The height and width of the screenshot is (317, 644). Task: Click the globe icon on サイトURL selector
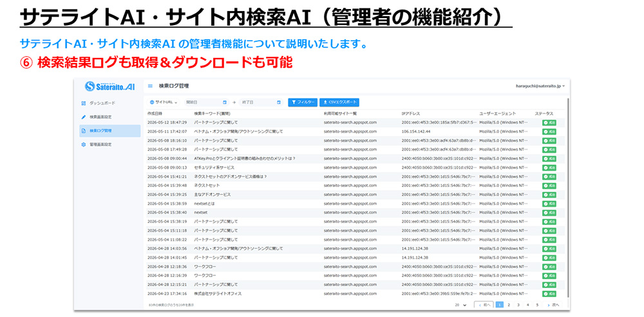point(152,102)
